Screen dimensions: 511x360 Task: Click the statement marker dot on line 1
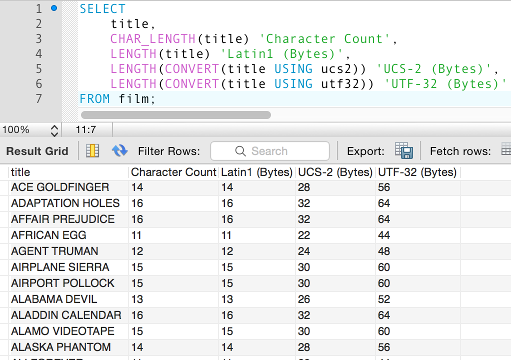(54, 8)
